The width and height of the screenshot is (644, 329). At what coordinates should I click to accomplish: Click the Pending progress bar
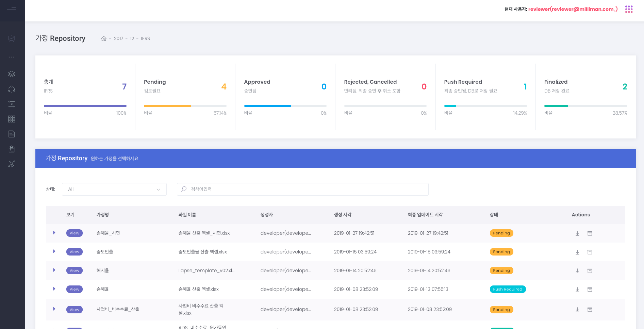point(185,106)
